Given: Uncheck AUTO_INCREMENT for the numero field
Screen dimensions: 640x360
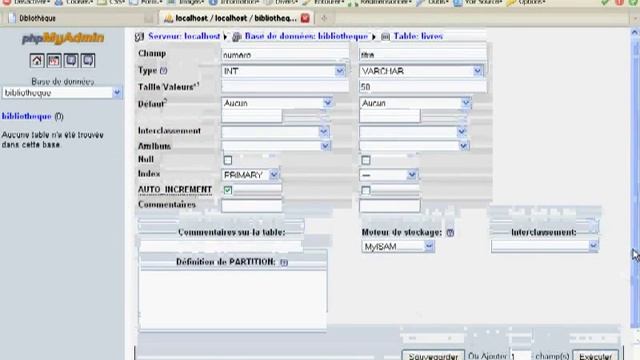Looking at the screenshot, I should coord(228,190).
